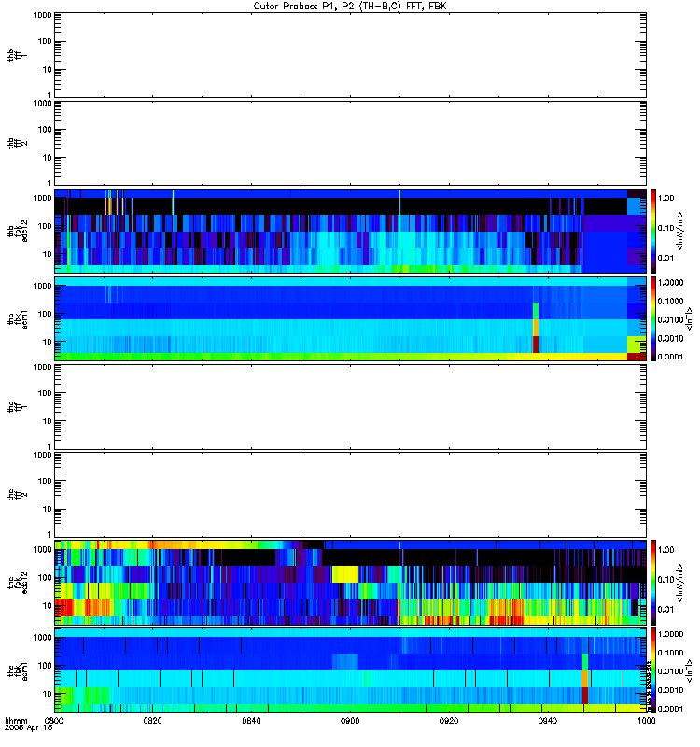Click the '0840' time axis label
The width and height of the screenshot is (700, 747).
(251, 720)
